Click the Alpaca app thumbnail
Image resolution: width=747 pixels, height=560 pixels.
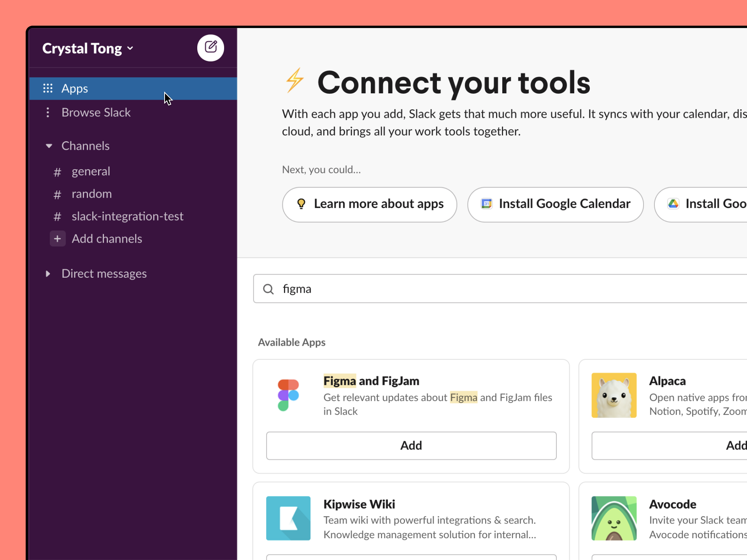614,395
